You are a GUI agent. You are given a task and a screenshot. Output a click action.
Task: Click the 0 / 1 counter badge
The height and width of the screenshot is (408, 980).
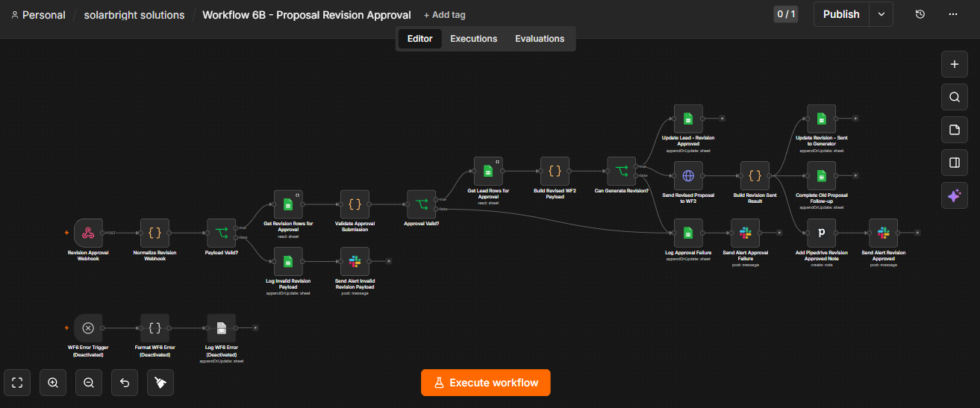tap(786, 14)
